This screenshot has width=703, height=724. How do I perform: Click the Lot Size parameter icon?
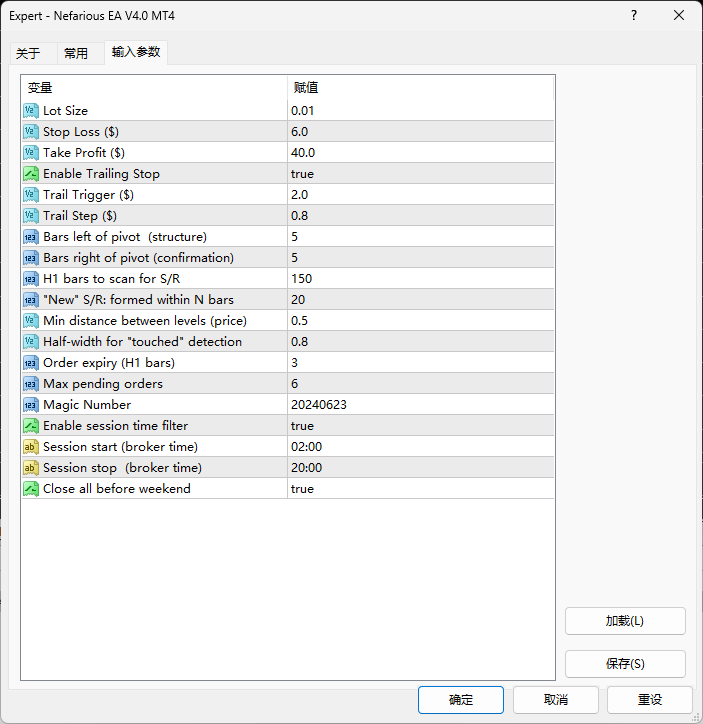tap(30, 111)
